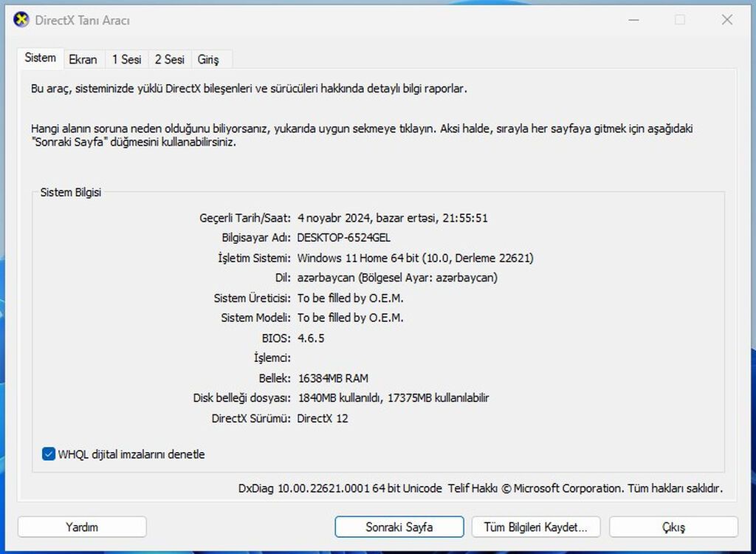Click the Geçerli Tarih/Saat label
The height and width of the screenshot is (554, 756).
point(245,218)
